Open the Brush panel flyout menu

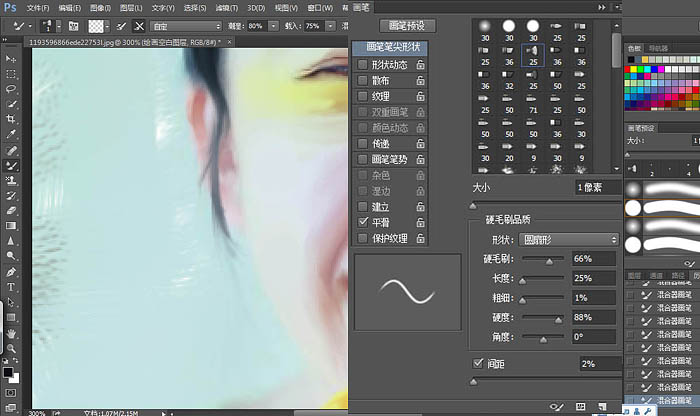click(618, 7)
